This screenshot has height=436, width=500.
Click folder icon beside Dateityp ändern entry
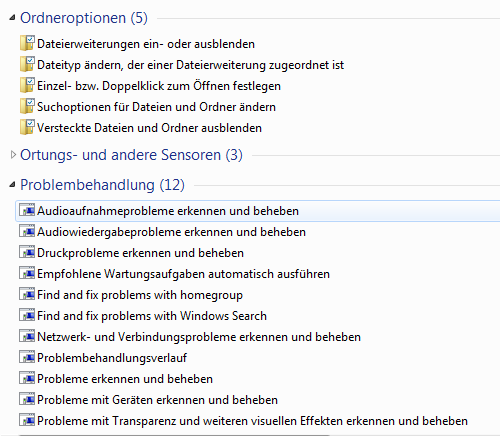pyautogui.click(x=27, y=64)
